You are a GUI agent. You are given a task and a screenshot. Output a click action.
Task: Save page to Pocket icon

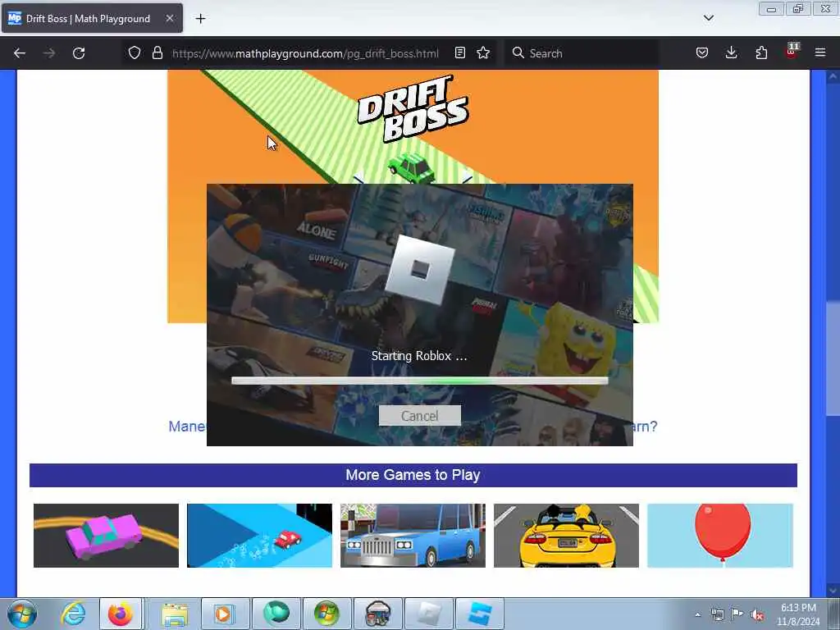(702, 53)
